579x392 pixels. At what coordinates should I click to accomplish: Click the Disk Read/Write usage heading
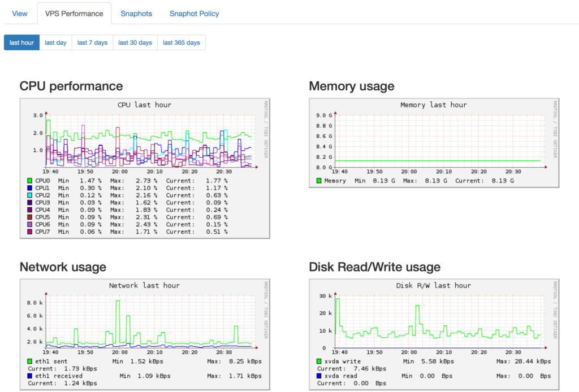(x=374, y=267)
